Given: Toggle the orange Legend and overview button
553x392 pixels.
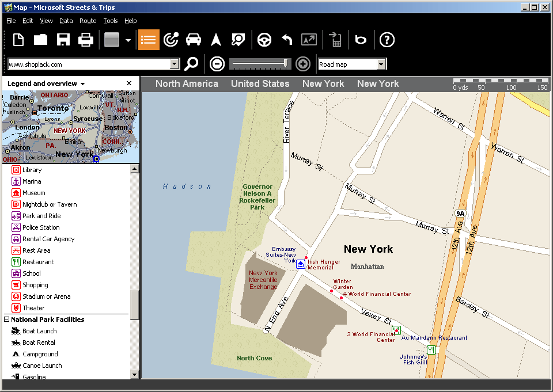Looking at the screenshot, I should coord(149,40).
